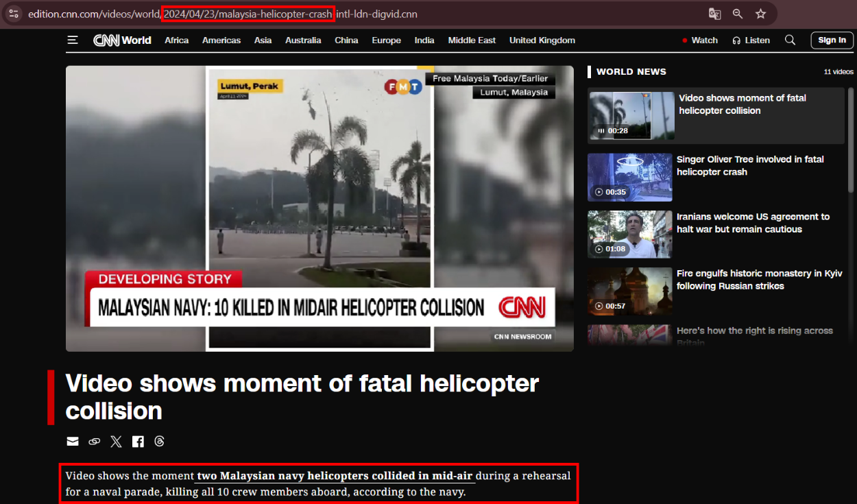
Task: Open the Africa section
Action: [x=176, y=40]
